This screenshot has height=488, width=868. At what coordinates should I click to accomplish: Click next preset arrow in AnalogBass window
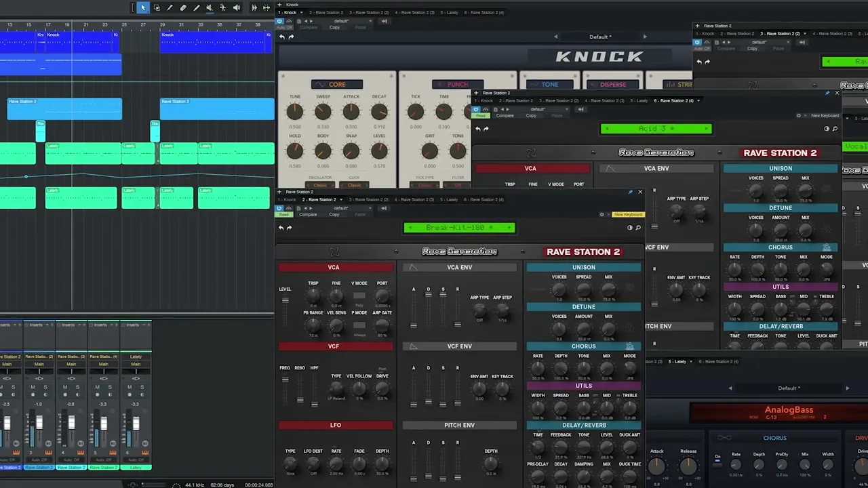pyautogui.click(x=847, y=388)
